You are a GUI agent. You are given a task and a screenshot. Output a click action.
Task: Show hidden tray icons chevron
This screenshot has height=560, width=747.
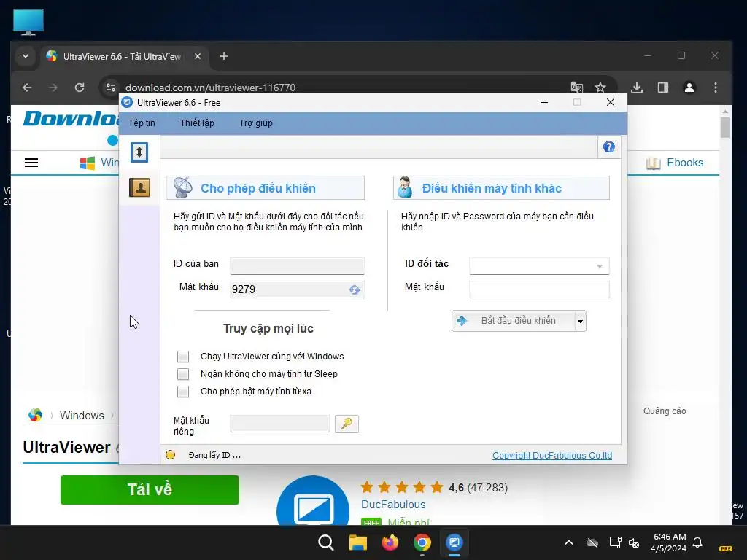(569, 542)
